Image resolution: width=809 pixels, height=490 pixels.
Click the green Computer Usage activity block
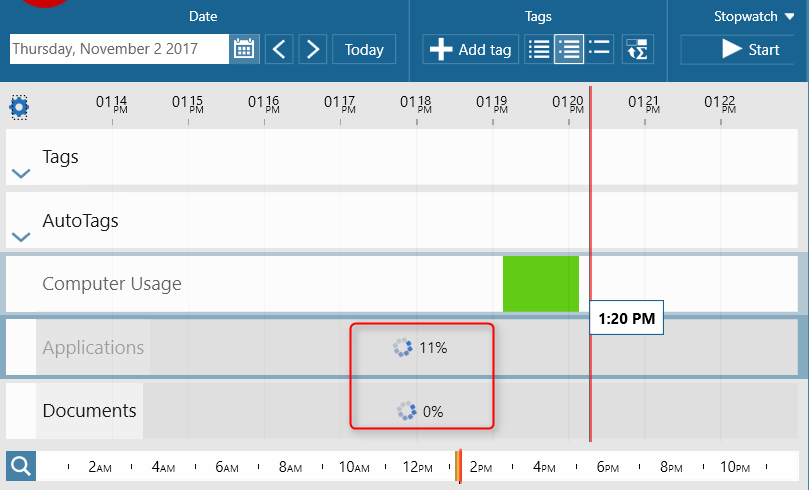pos(540,283)
